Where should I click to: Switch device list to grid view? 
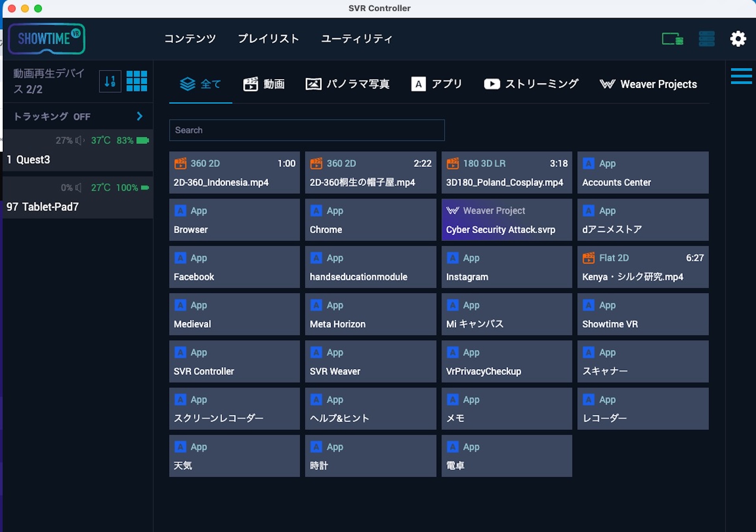(x=137, y=81)
